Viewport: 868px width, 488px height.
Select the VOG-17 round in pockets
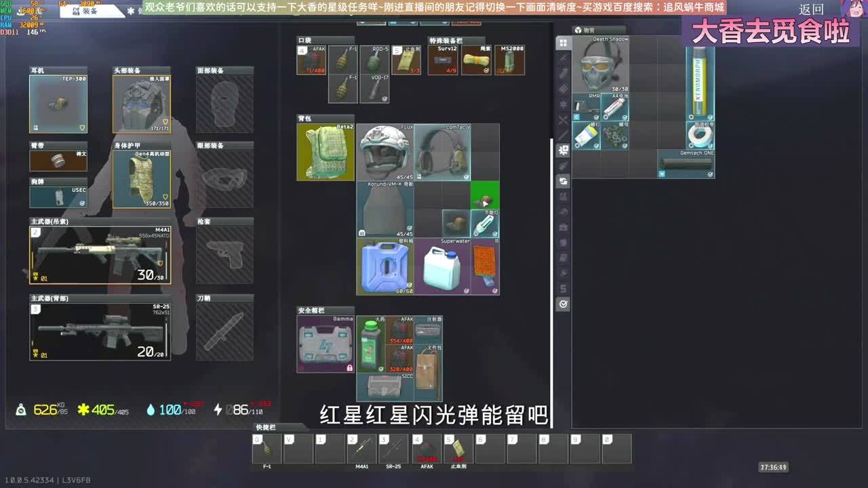tap(374, 89)
